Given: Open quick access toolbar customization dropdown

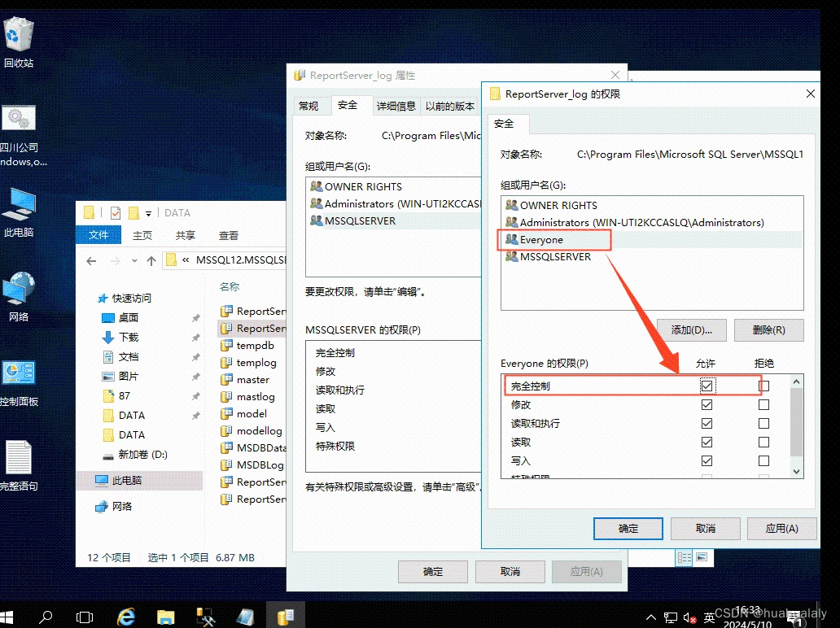Looking at the screenshot, I should (148, 213).
